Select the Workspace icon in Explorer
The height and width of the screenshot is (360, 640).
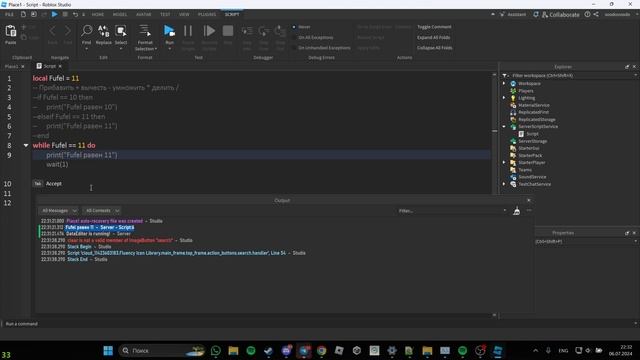[x=513, y=83]
